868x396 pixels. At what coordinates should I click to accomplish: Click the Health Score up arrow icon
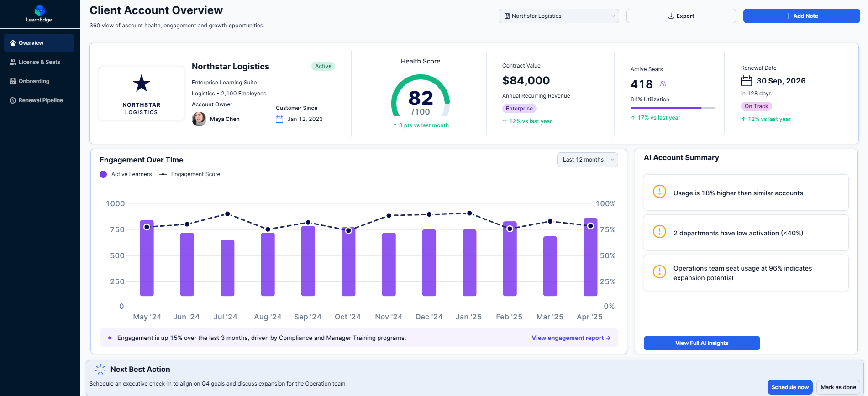[395, 125]
